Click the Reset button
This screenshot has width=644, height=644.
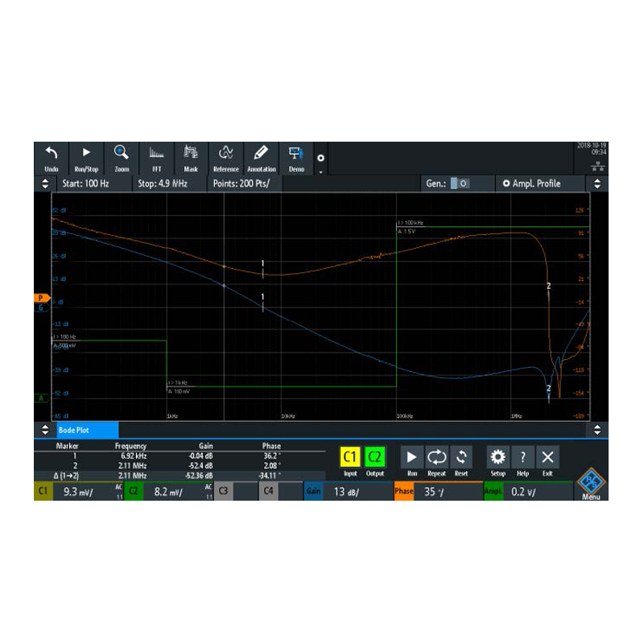461,461
